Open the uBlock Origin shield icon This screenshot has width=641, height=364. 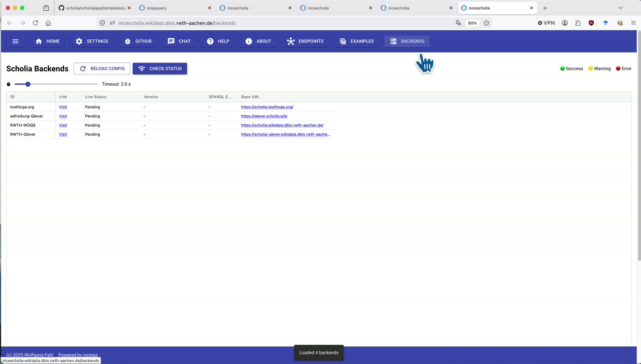pyautogui.click(x=591, y=23)
